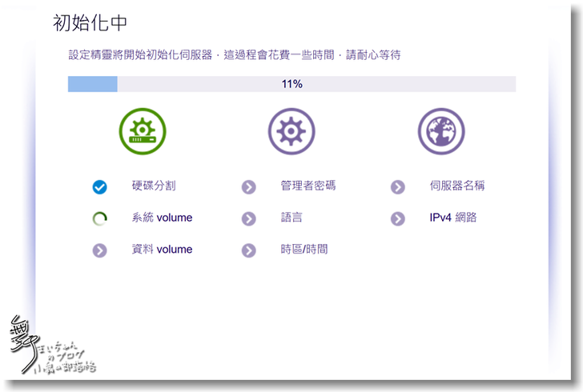Click the 11% progress bar

tap(291, 84)
